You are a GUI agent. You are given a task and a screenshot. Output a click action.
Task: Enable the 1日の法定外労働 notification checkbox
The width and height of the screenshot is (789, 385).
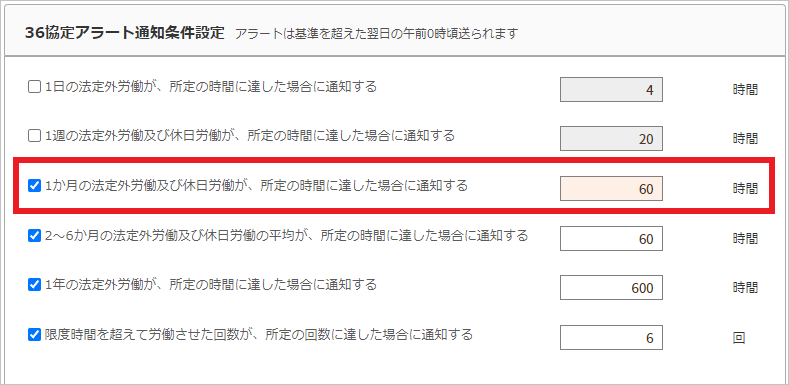pos(34,88)
